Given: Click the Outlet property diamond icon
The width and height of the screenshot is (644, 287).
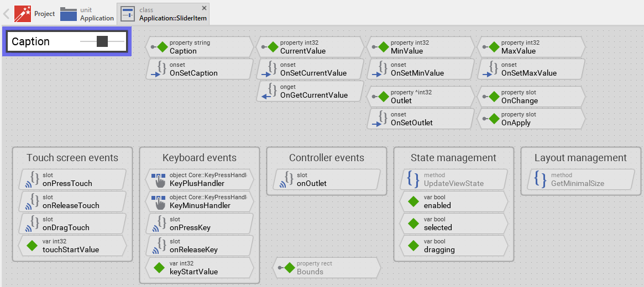Looking at the screenshot, I should [383, 97].
